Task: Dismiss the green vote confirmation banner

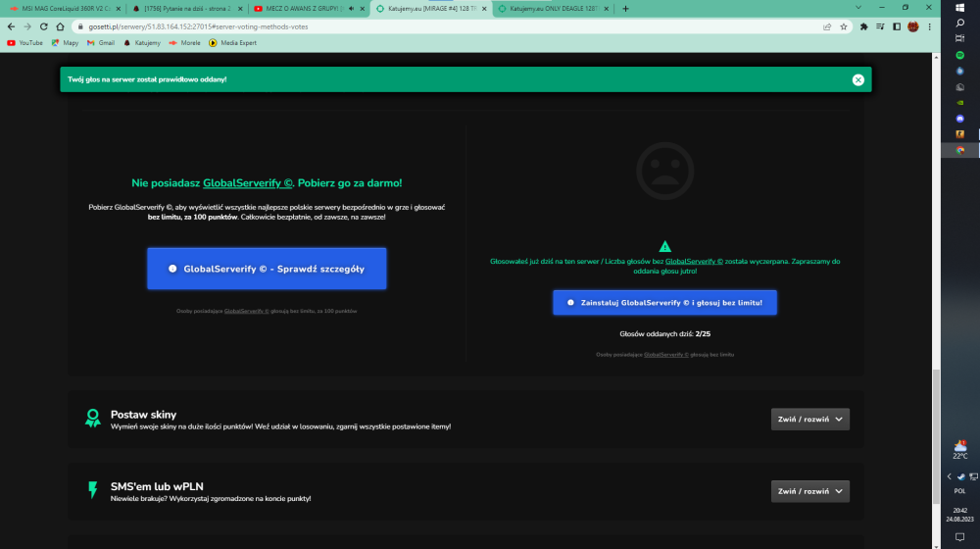Action: [x=858, y=79]
